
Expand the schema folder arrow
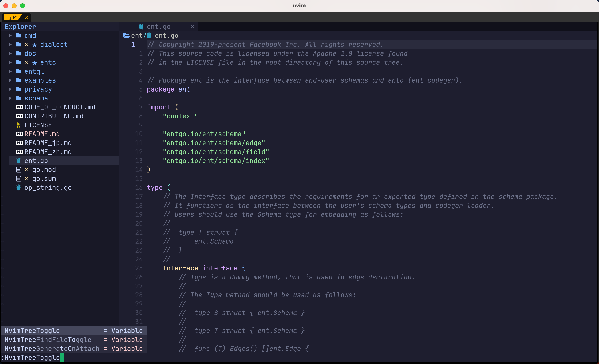[x=10, y=98]
